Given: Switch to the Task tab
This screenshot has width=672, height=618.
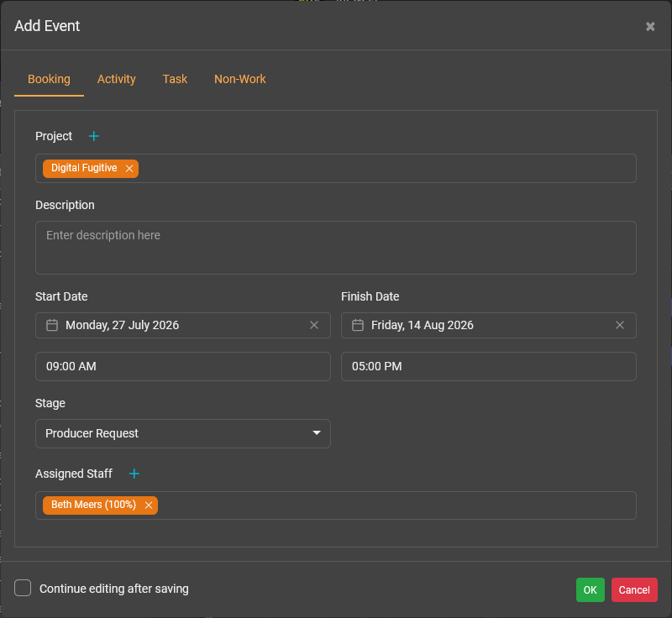Looking at the screenshot, I should 175,79.
